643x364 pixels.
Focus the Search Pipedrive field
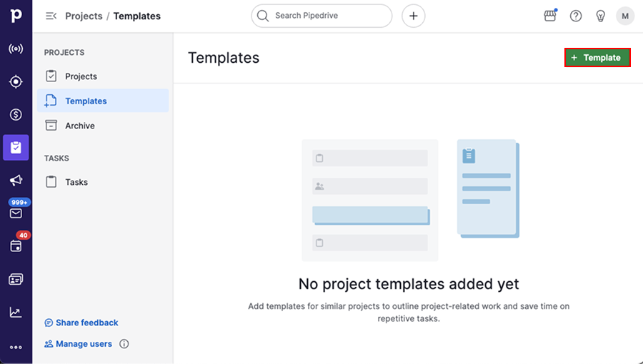coord(321,16)
